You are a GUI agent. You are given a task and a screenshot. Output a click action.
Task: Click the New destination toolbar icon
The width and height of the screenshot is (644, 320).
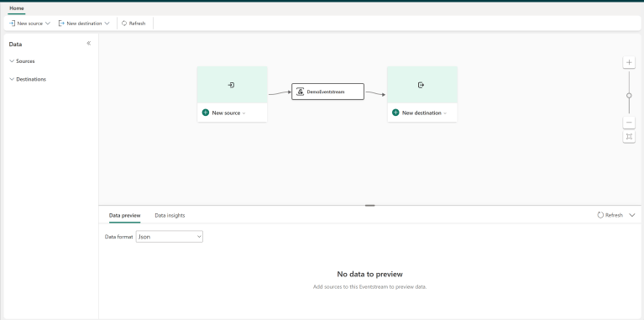coord(61,24)
